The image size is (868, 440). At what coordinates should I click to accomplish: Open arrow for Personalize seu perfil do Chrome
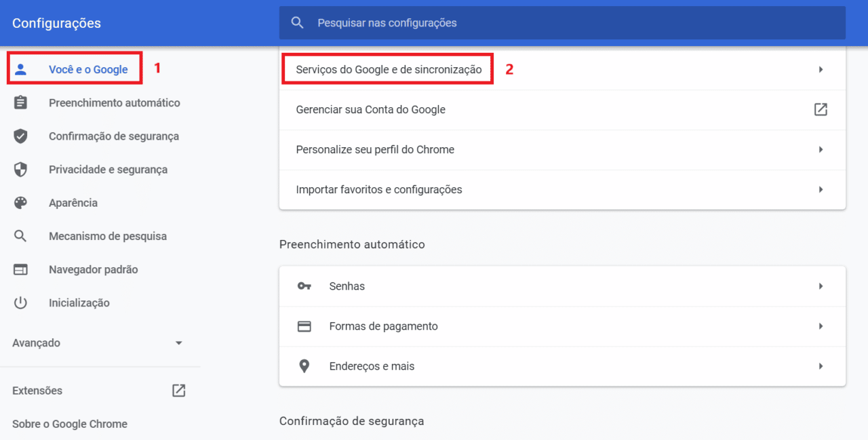821,150
